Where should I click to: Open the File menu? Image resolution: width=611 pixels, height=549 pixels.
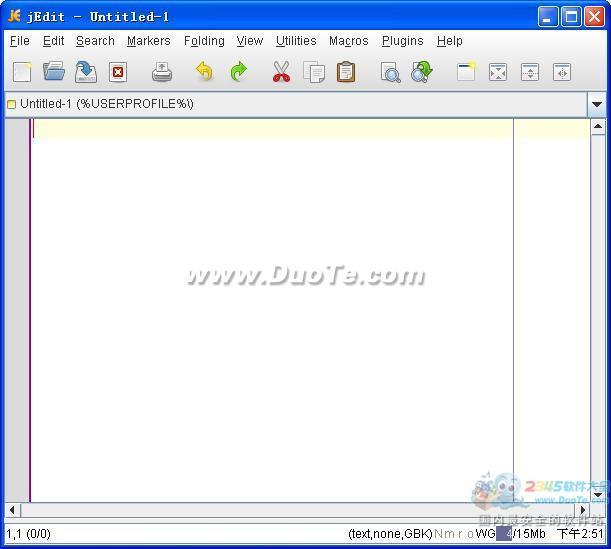[19, 41]
